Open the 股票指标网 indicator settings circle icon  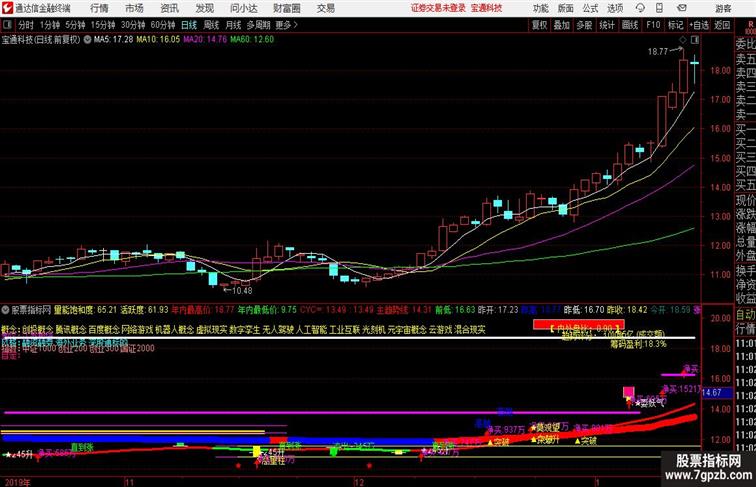click(x=5, y=310)
